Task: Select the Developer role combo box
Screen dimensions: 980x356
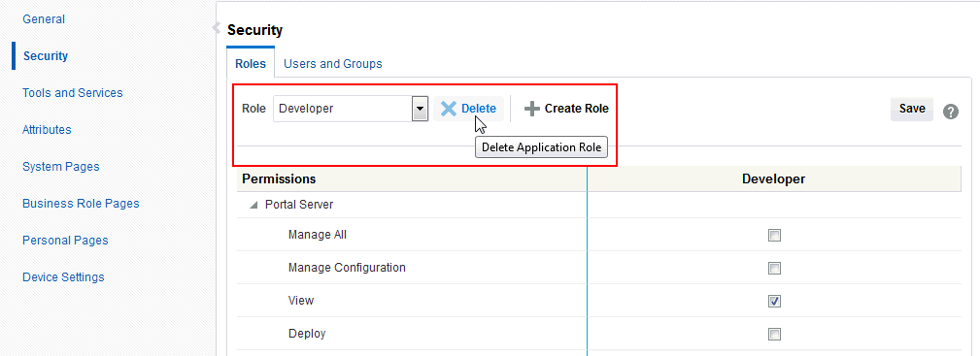Action: point(350,109)
